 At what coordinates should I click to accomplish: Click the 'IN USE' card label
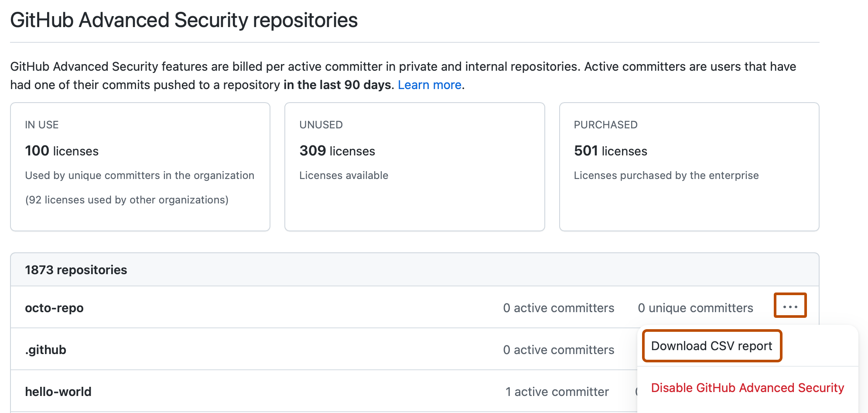pos(42,125)
